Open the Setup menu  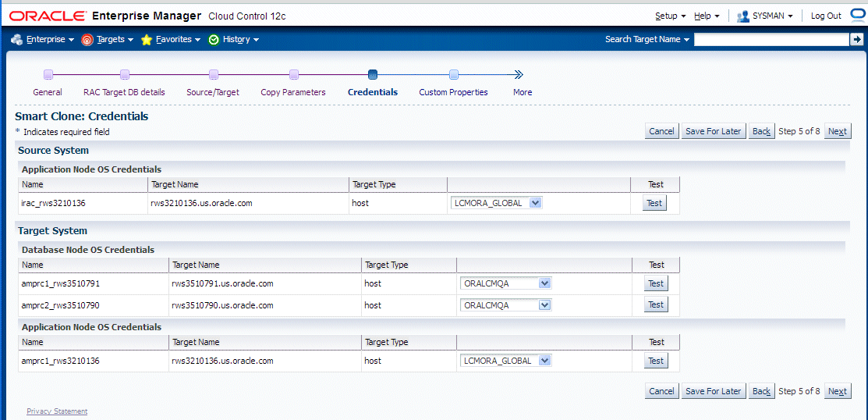671,16
